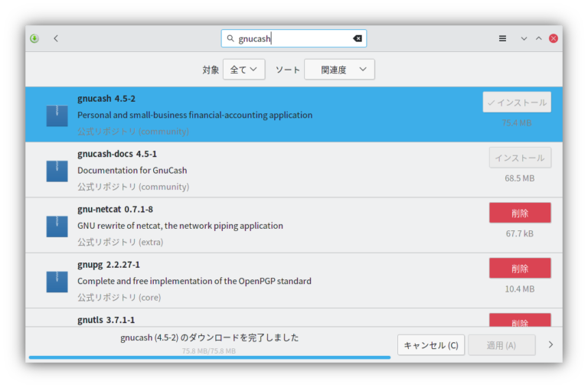Click gnupg repository label (core)
Screen dimensions: 588x388
tap(119, 297)
